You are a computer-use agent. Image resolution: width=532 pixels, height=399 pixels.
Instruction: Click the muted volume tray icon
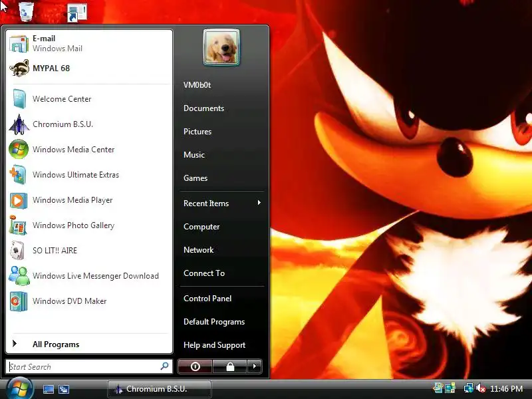[481, 388]
